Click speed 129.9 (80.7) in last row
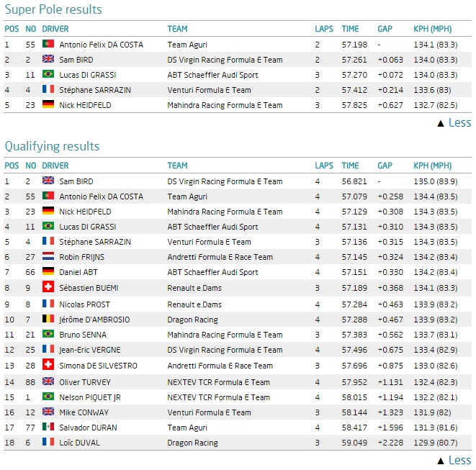The image size is (476, 470). (436, 443)
